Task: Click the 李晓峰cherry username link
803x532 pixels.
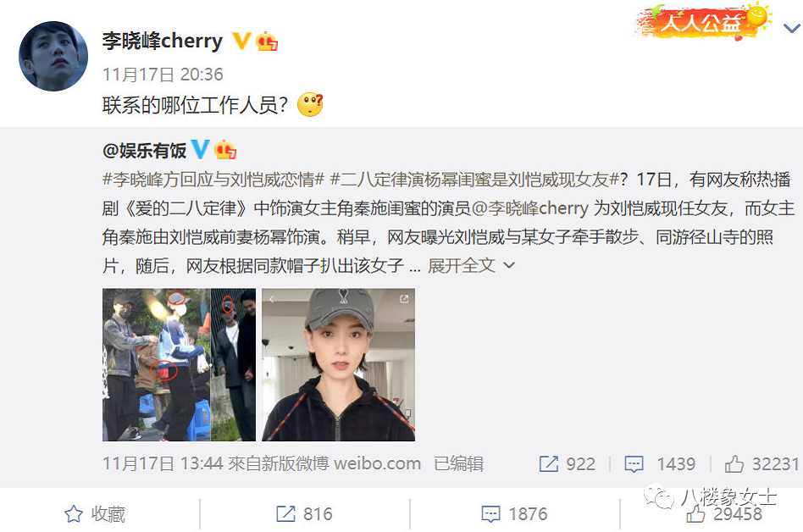Action: pos(163,41)
